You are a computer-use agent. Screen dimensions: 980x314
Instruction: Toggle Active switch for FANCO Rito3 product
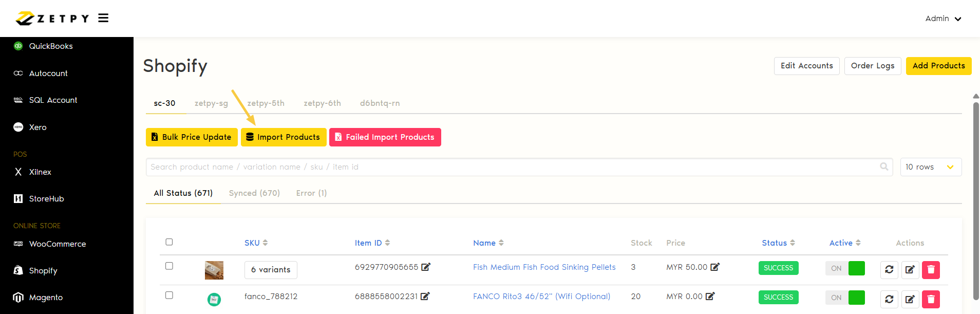point(845,298)
